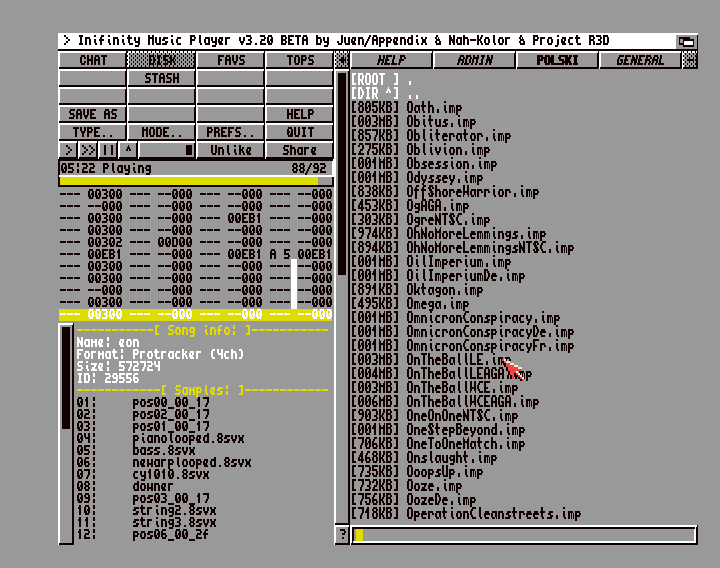
Task: Switch to the GENERAL channel tab
Action: pyautogui.click(x=640, y=60)
